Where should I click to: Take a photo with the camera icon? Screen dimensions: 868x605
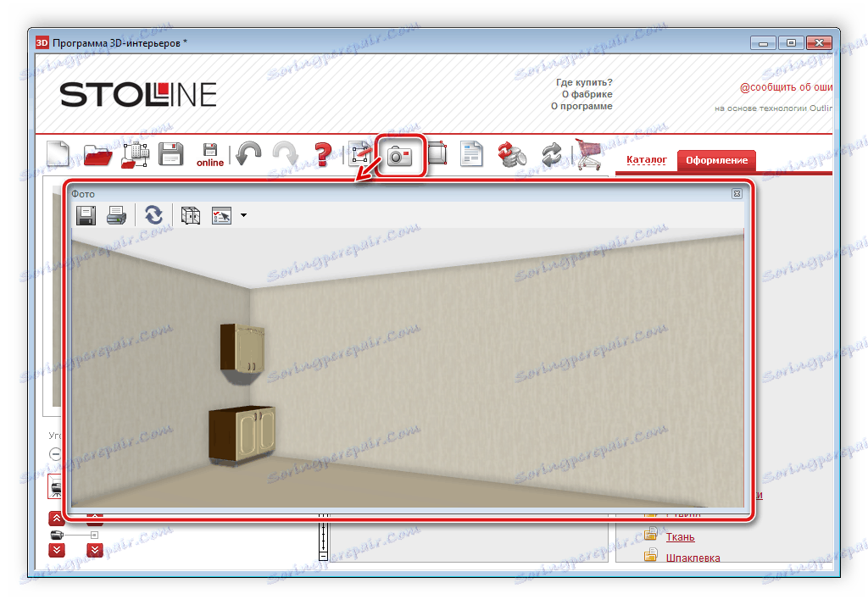point(400,156)
